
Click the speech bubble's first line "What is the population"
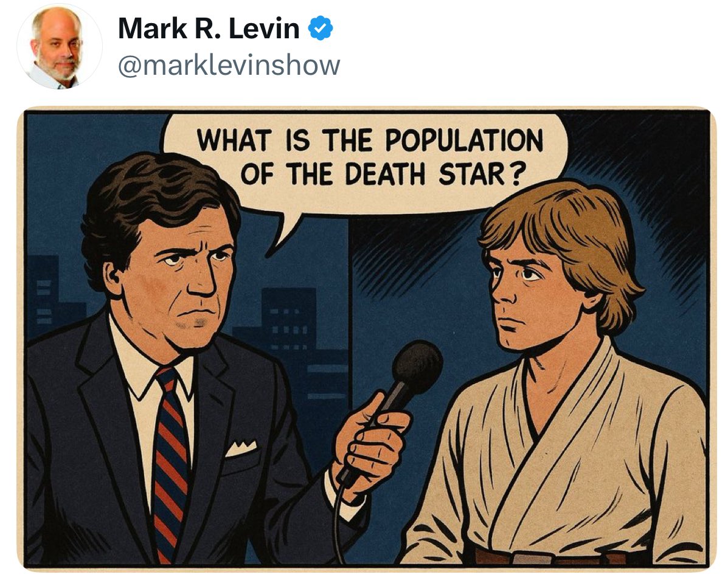[x=370, y=140]
